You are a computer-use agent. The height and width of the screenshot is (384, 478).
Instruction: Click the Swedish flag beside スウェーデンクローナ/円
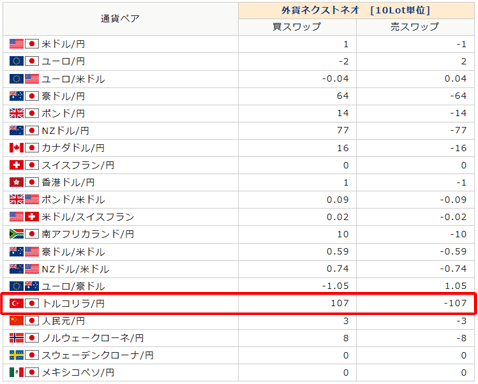(16, 355)
